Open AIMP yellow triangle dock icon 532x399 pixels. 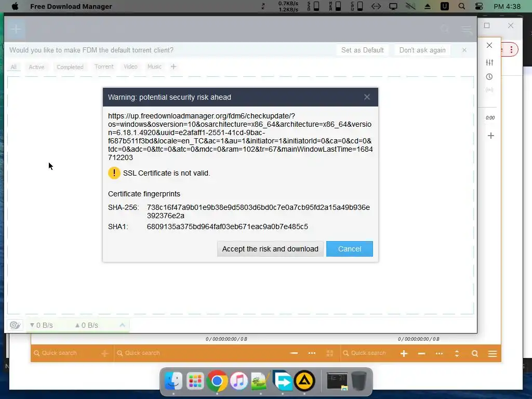coord(304,381)
